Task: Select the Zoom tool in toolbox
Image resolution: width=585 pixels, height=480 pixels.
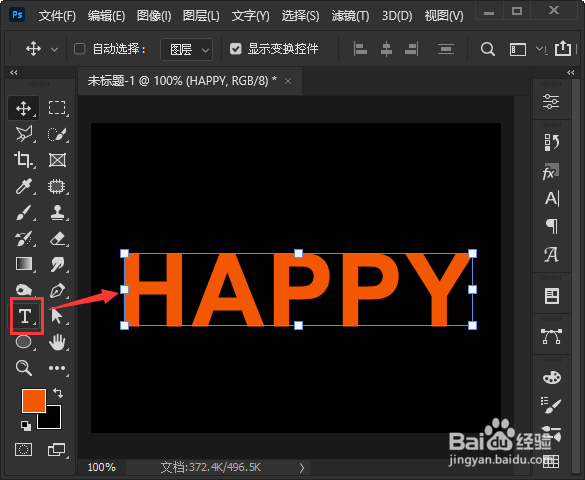Action: pyautogui.click(x=24, y=368)
